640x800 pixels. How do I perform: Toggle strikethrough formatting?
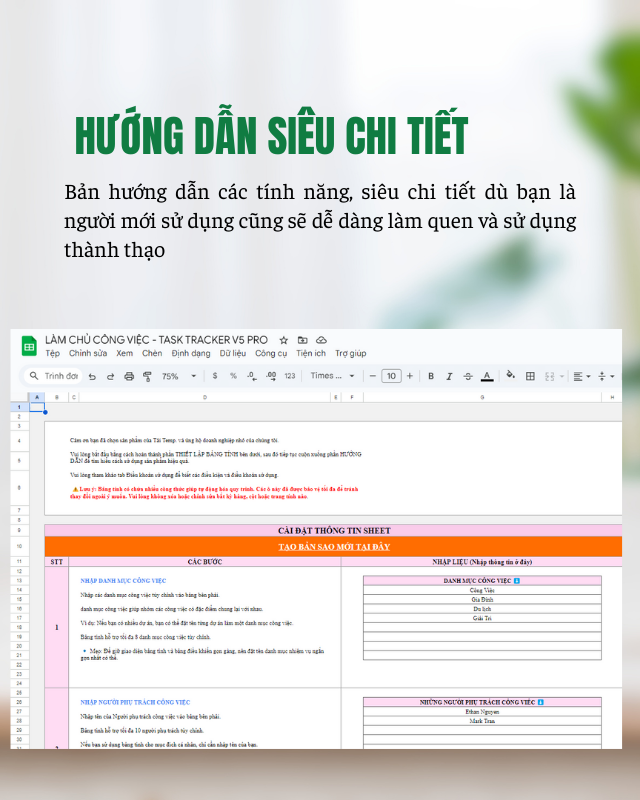coord(467,376)
